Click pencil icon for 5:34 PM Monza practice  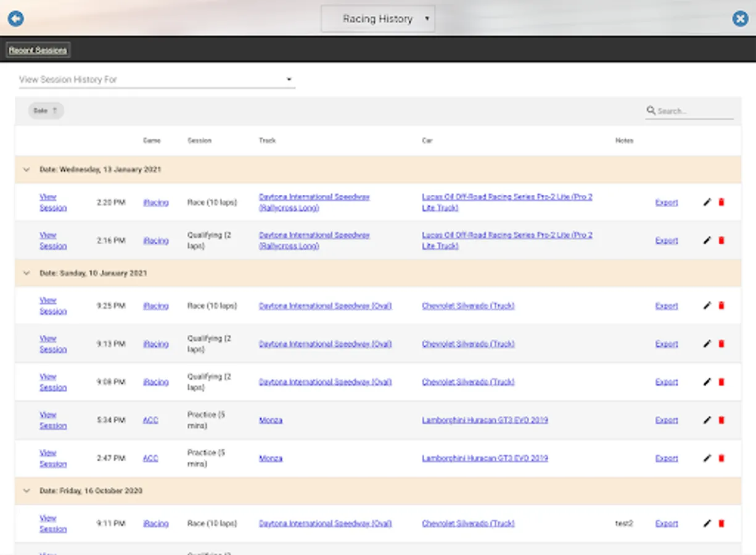click(x=707, y=421)
